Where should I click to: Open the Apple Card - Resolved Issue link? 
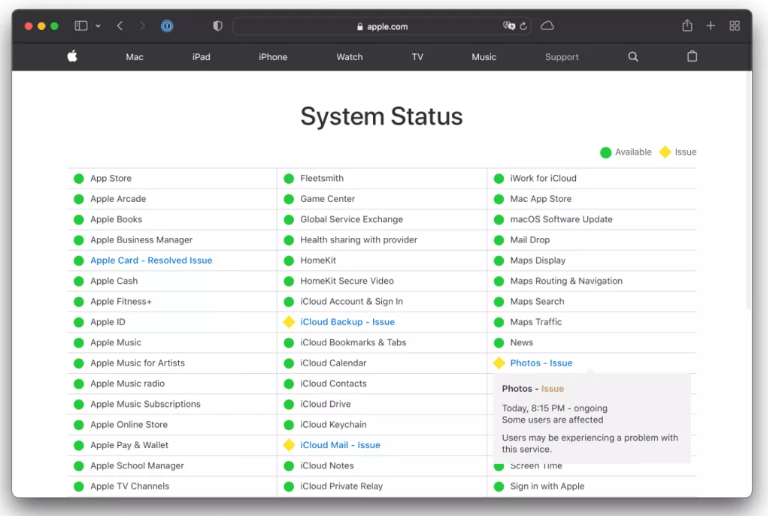click(x=151, y=260)
